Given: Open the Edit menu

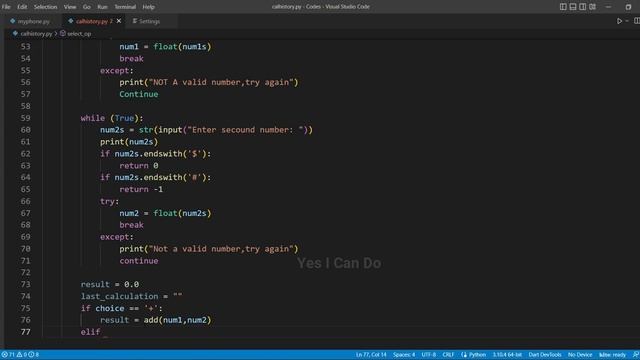Looking at the screenshot, I should (x=22, y=7).
